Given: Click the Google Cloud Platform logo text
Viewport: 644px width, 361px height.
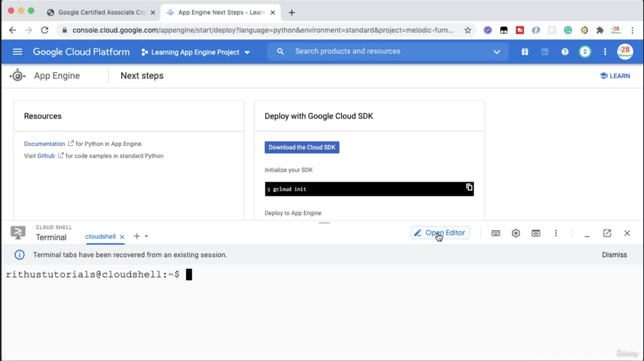Looking at the screenshot, I should (x=81, y=52).
